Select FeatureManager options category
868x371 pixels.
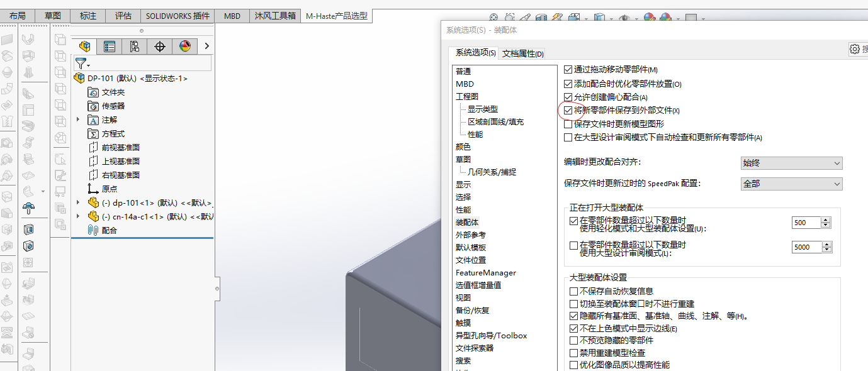pyautogui.click(x=486, y=272)
